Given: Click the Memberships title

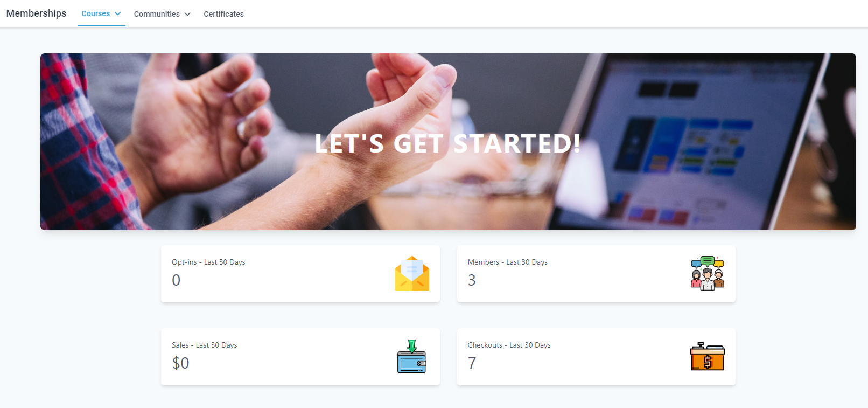Looking at the screenshot, I should 36,13.
